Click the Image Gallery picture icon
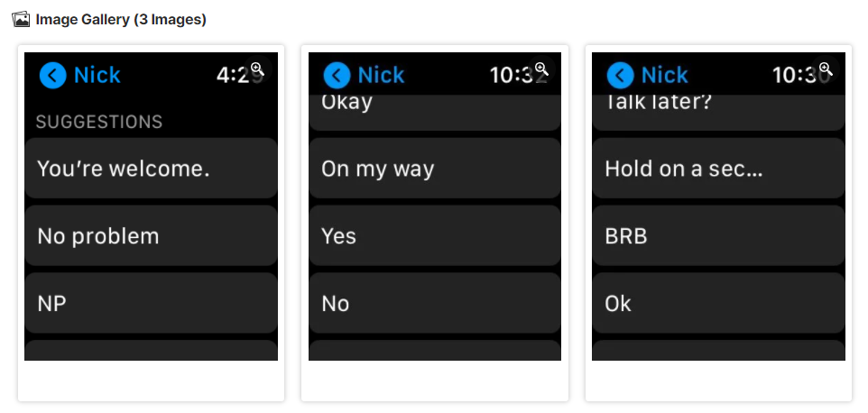Screen dimensions: 868x413 tap(21, 20)
